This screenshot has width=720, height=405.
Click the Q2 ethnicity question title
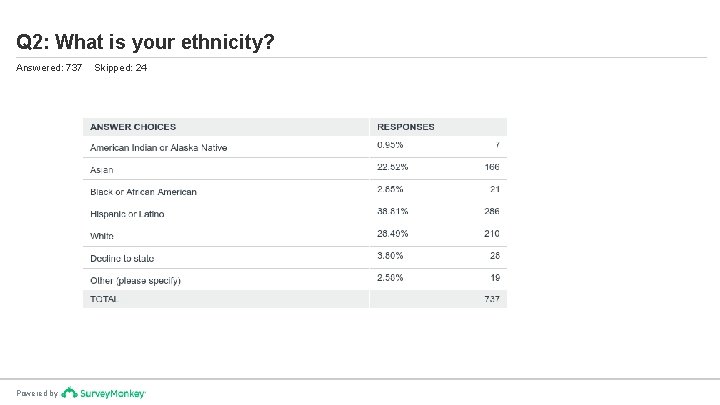(146, 43)
